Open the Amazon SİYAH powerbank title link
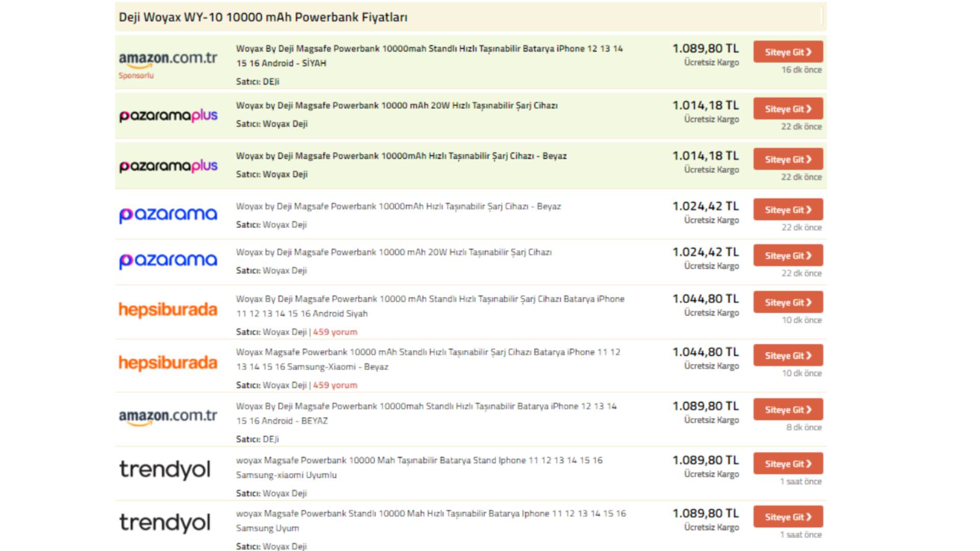Viewport: 980px width, 551px height. pos(429,56)
